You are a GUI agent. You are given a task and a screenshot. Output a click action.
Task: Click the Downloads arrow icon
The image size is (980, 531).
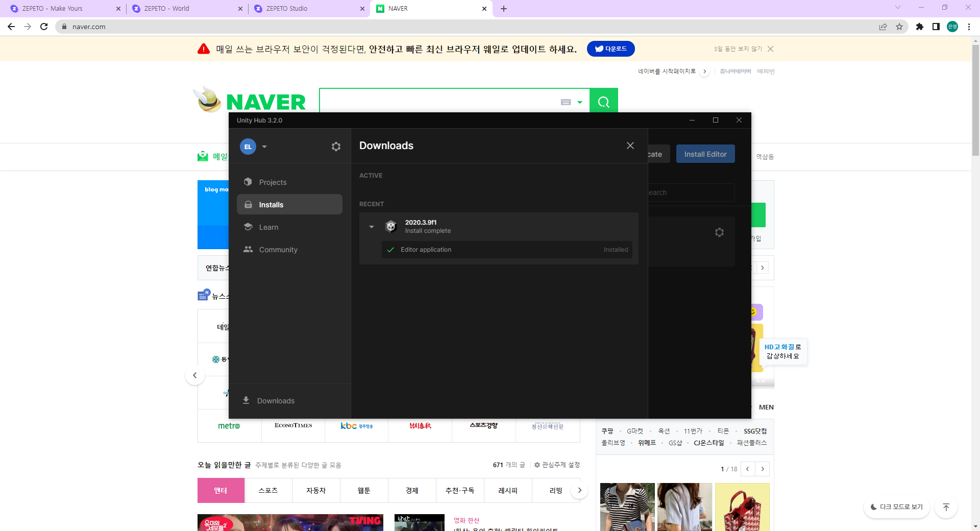click(246, 400)
